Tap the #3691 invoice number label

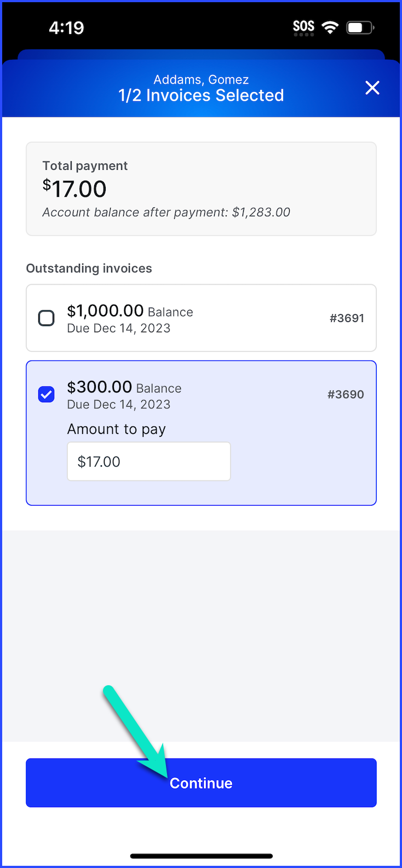347,318
